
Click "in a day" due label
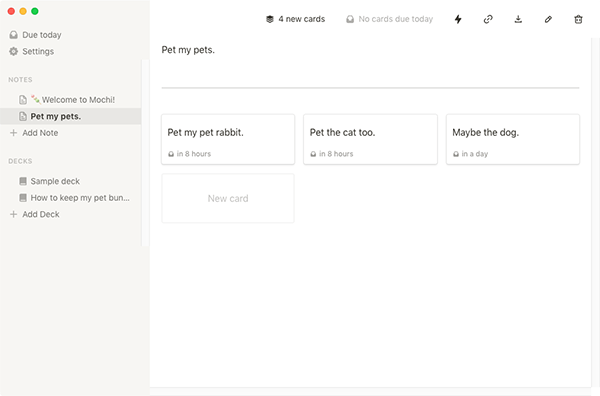point(474,154)
